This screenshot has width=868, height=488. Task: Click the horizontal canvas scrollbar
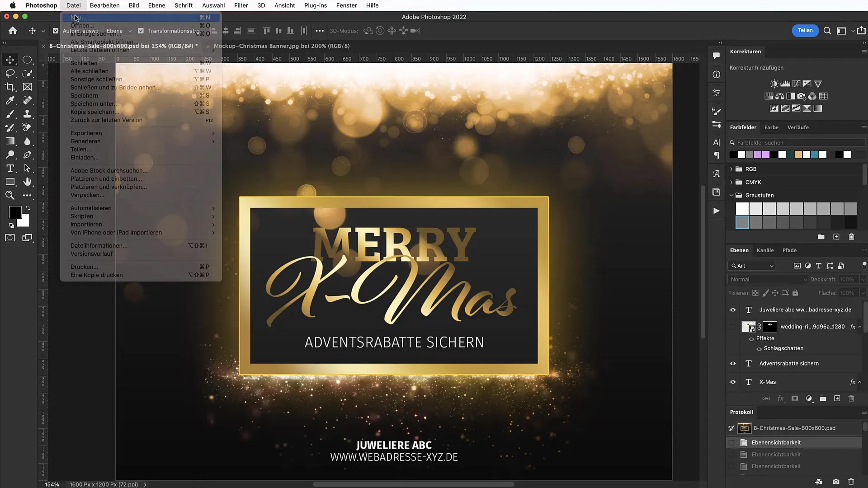[x=413, y=484]
